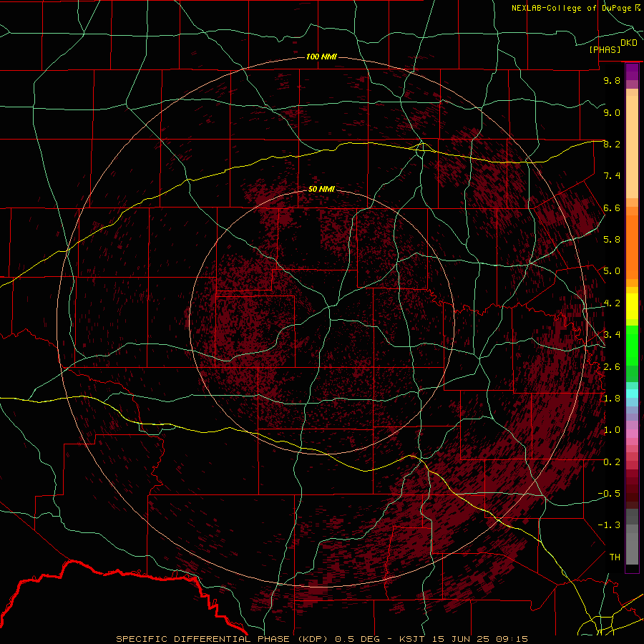Click the 50 NMI range ring label
Viewport: 644px width, 644px height.
(321, 189)
